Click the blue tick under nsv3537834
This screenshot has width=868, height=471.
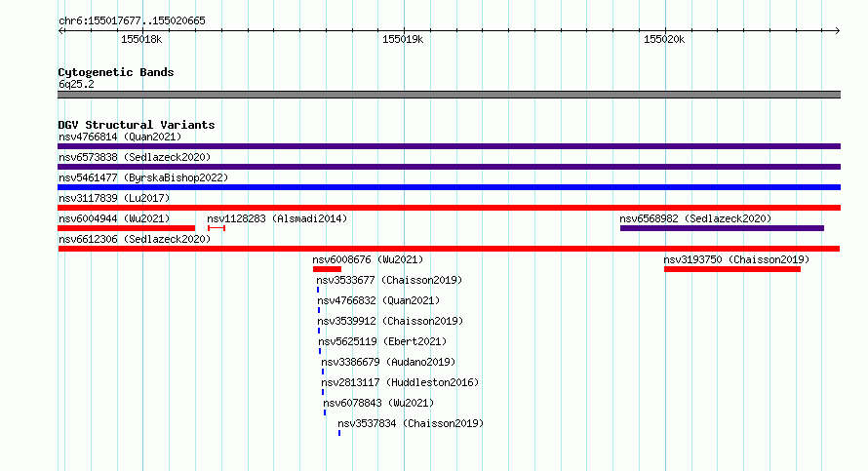339,433
